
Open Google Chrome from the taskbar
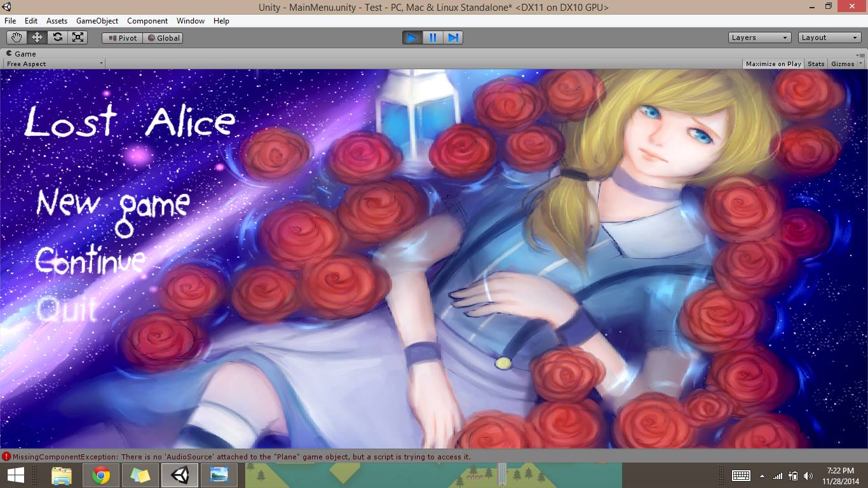click(x=101, y=475)
